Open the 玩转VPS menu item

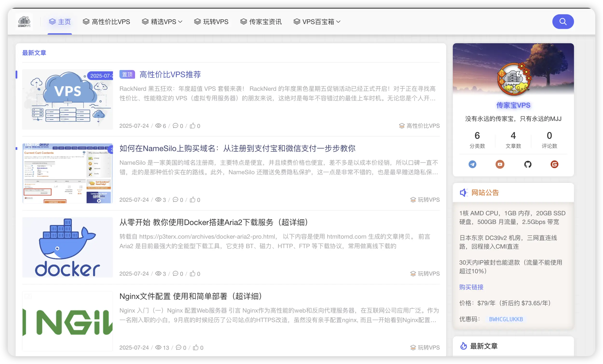[211, 21]
